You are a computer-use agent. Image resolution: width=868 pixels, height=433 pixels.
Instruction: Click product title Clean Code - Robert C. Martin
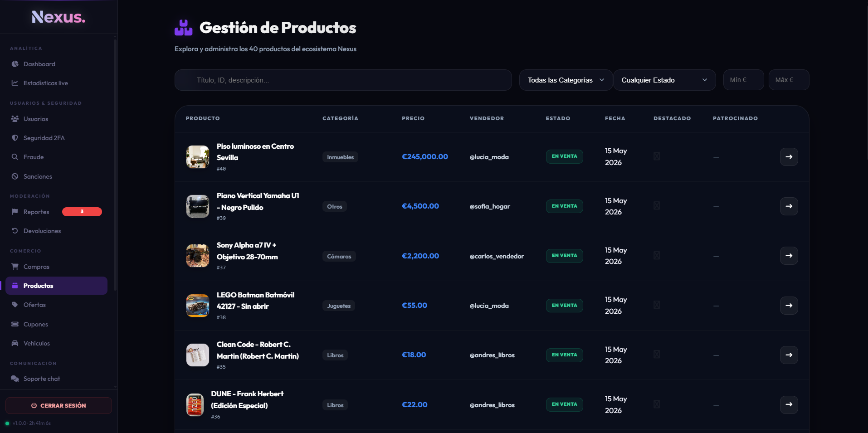tap(258, 350)
